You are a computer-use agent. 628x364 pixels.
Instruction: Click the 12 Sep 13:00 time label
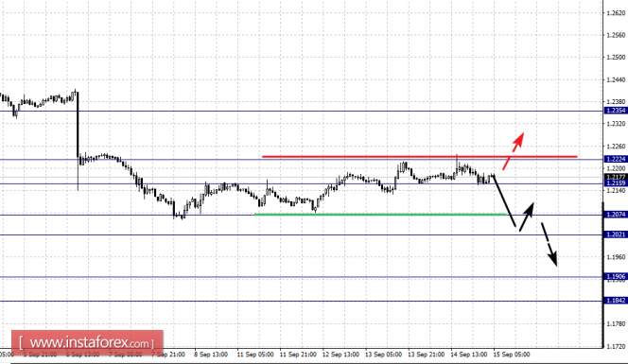[x=340, y=355]
